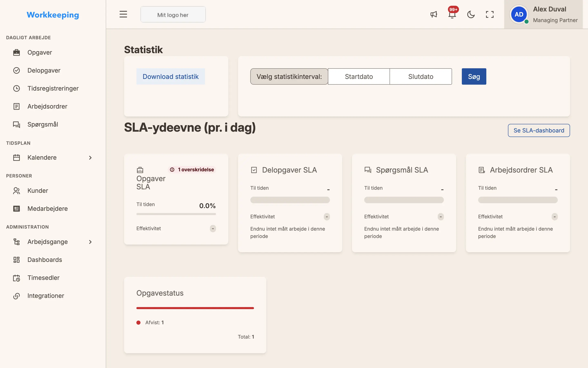Click the Arbejdsordrer SLA card icon
Screen dimensions: 588x368
[482, 170]
